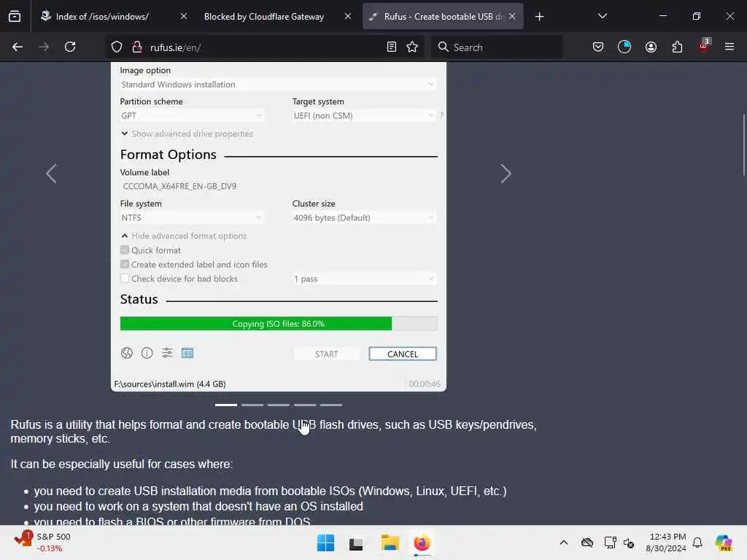Select the third carousel indicator
Screen dimensions: 747x560
[278, 405]
